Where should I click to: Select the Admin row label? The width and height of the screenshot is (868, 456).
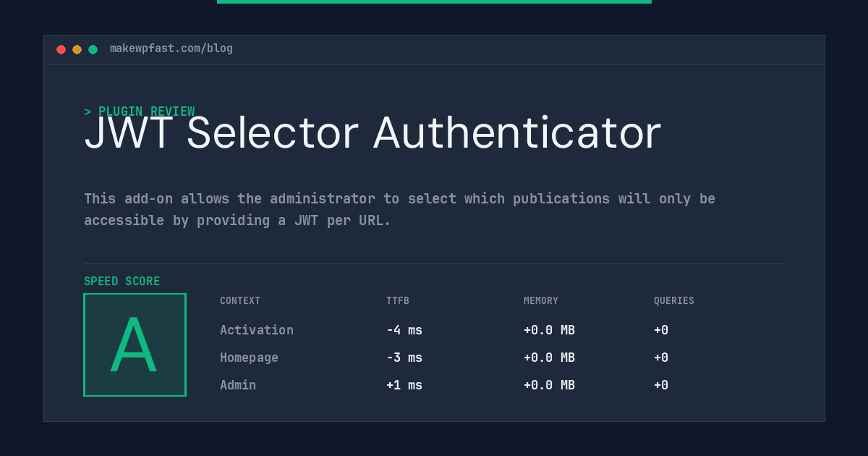click(238, 385)
